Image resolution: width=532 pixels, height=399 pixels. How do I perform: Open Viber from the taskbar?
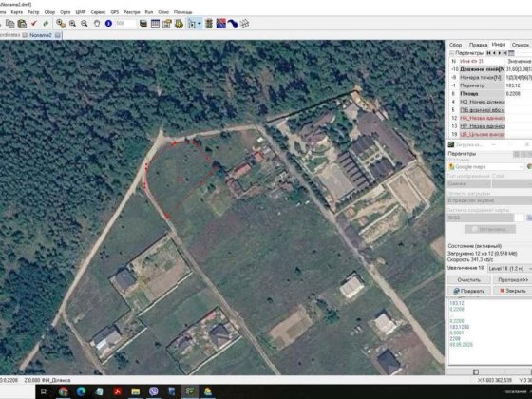point(153,391)
